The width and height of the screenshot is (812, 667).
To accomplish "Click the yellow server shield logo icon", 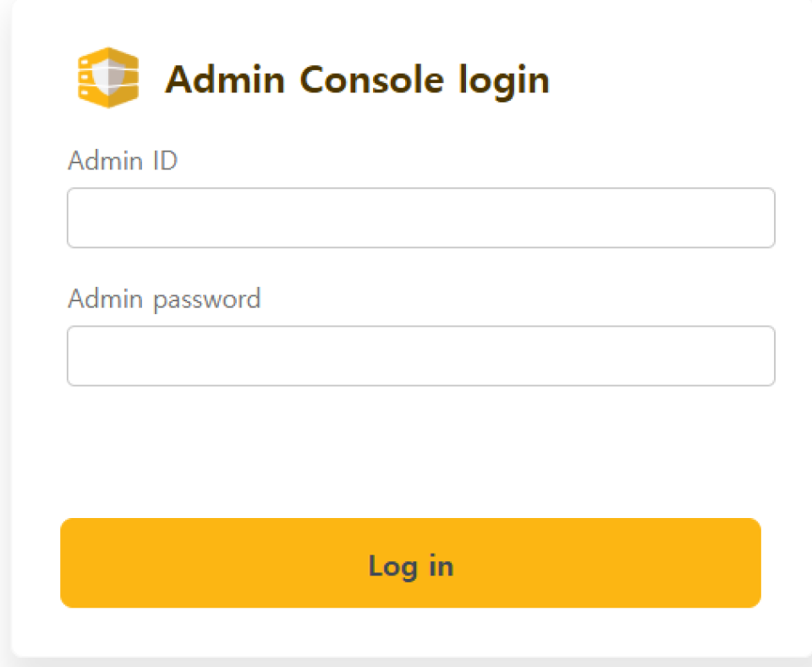I will (107, 78).
